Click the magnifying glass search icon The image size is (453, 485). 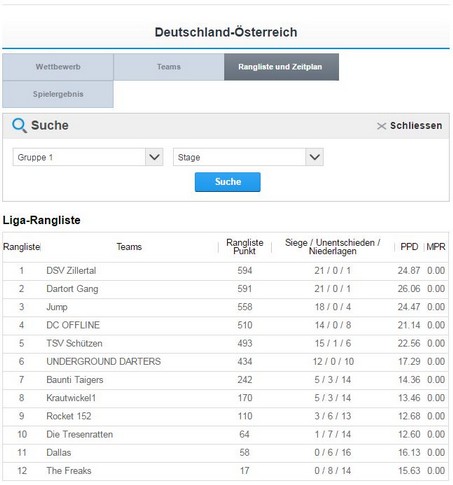[x=19, y=126]
